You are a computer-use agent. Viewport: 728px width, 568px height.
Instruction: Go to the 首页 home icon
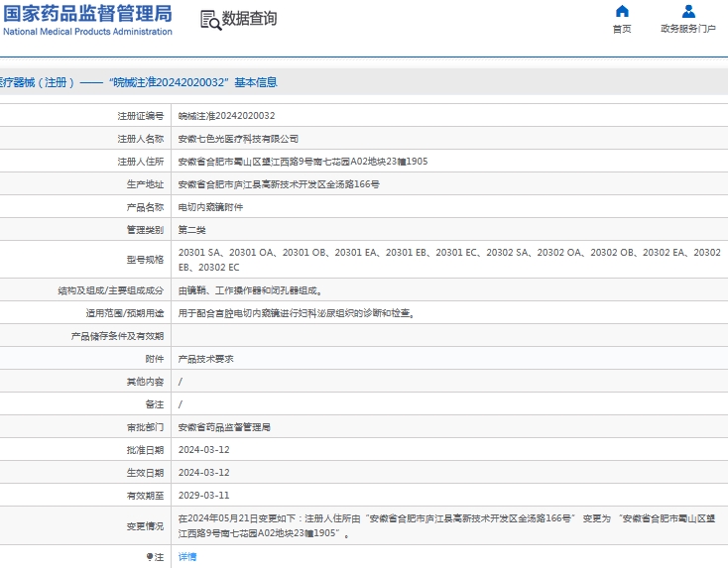pyautogui.click(x=622, y=11)
